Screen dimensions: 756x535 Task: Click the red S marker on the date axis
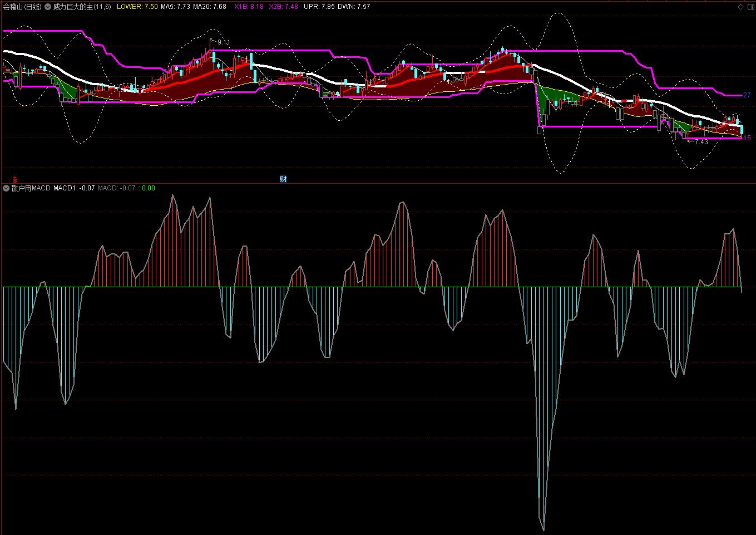click(x=15, y=179)
